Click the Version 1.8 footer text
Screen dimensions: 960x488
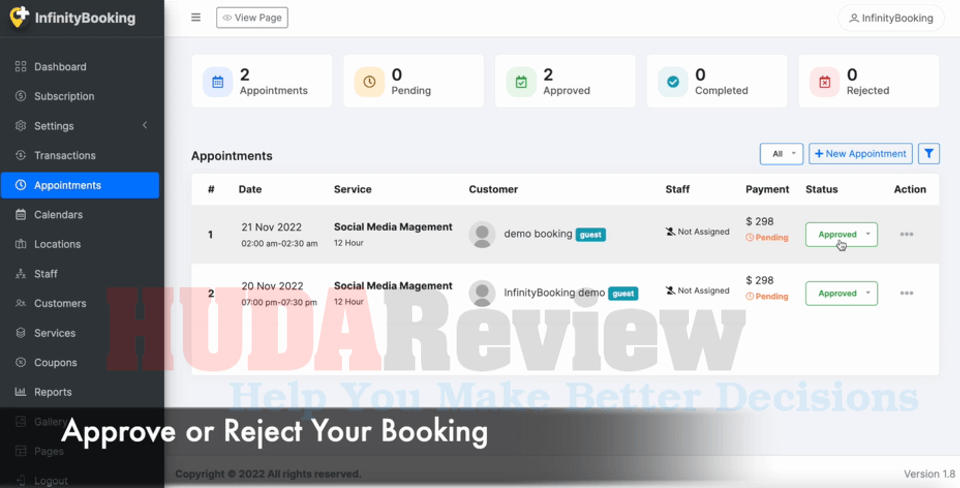(x=929, y=474)
